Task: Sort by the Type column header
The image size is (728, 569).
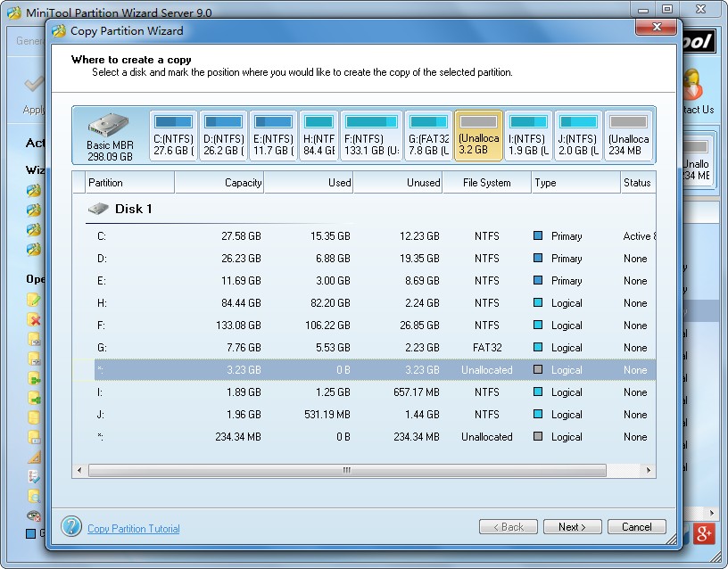Action: tap(575, 183)
